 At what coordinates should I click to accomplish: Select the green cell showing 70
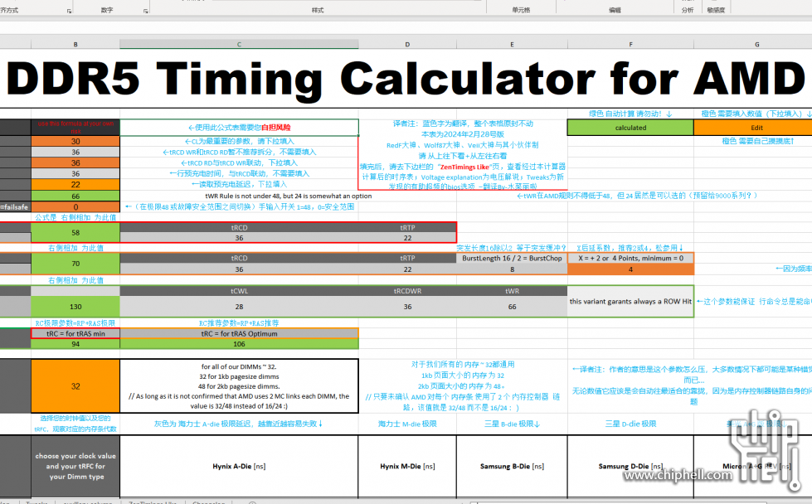(75, 264)
